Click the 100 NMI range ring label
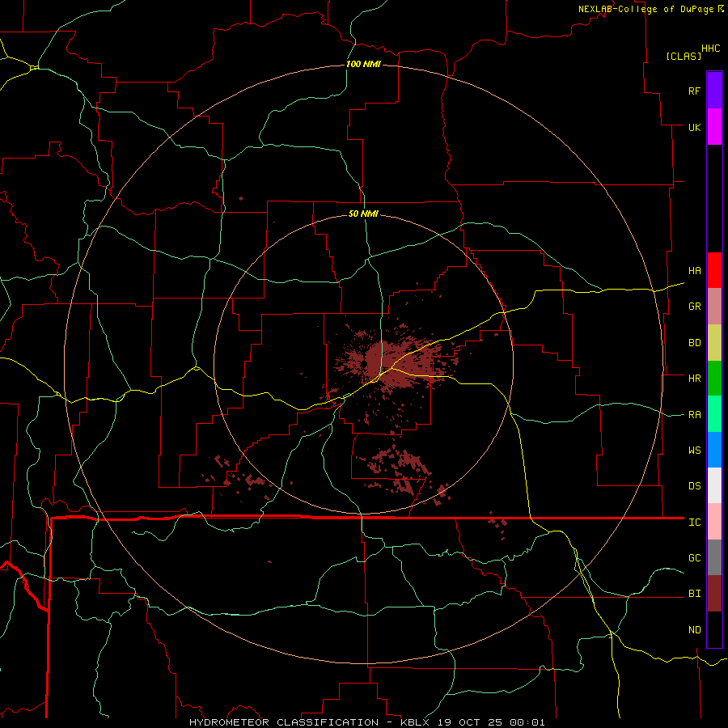 click(x=363, y=64)
